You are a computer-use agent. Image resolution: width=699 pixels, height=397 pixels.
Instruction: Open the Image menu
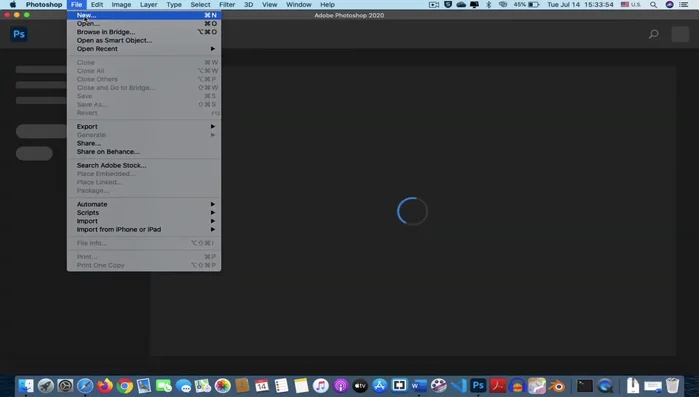121,4
